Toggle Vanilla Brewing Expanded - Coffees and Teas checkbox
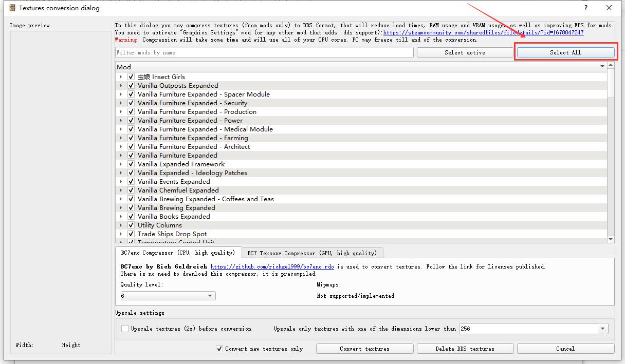The height and width of the screenshot is (364, 625). pos(131,199)
